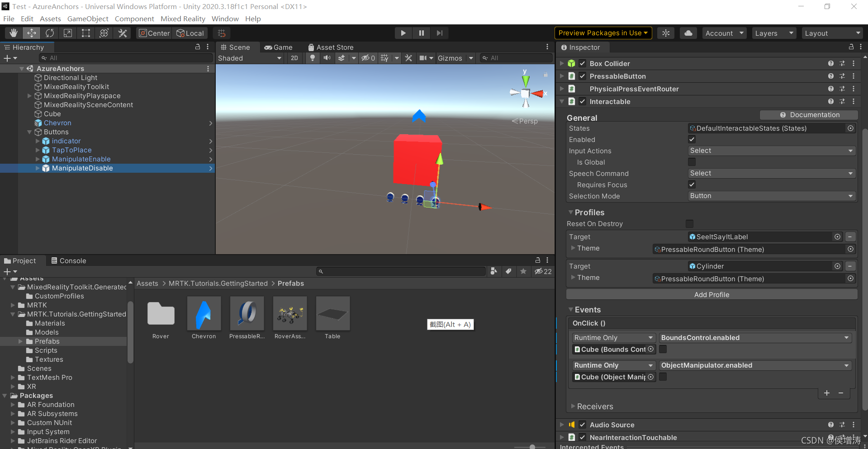The width and height of the screenshot is (868, 449).
Task: Open the Mixed Reality menu
Action: pyautogui.click(x=183, y=19)
